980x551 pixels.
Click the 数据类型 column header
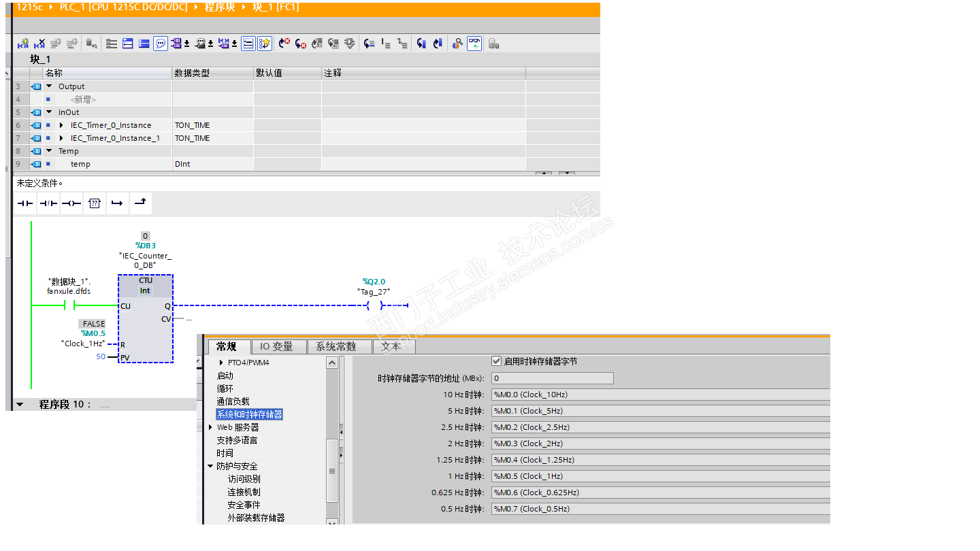coord(212,73)
